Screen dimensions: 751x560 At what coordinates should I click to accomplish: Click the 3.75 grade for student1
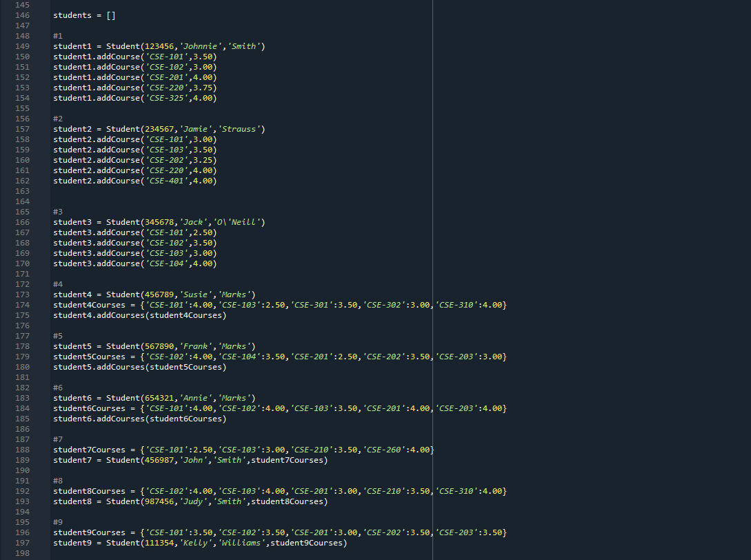203,88
